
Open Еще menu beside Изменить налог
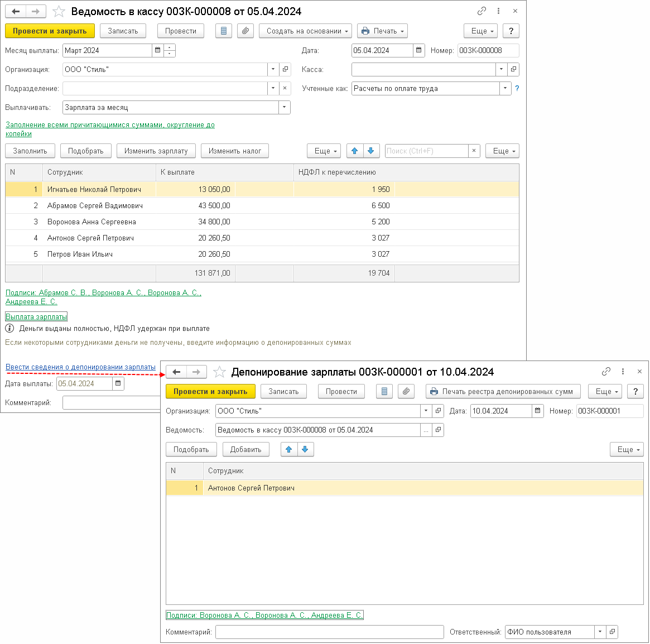pos(324,151)
